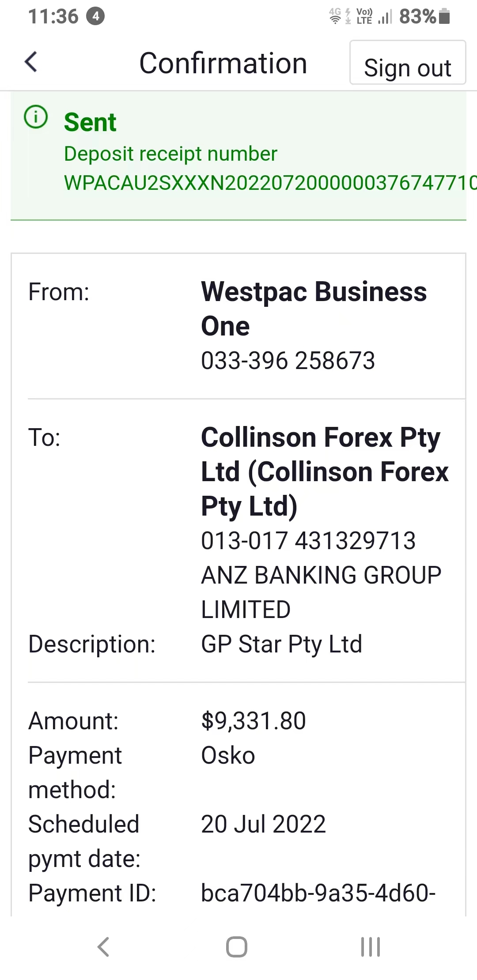This screenshot has height=980, width=477.
Task: Tap the Confirmation page title
Action: tap(223, 63)
